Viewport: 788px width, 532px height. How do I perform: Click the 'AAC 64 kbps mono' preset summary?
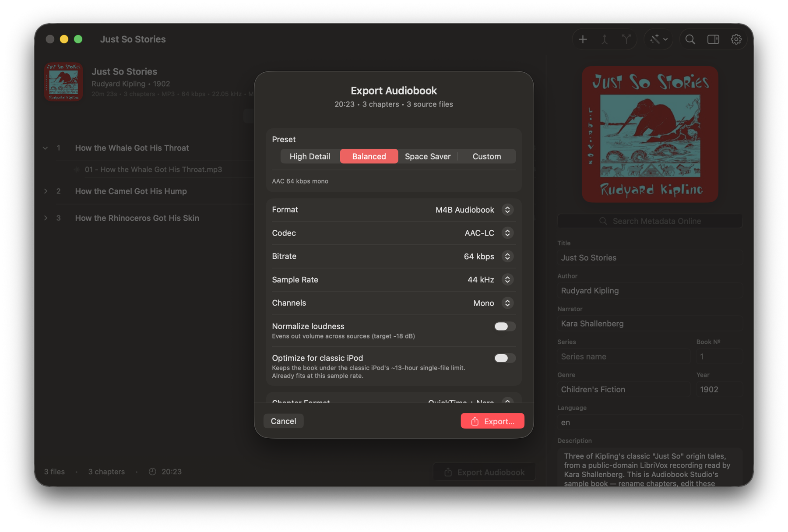point(300,181)
